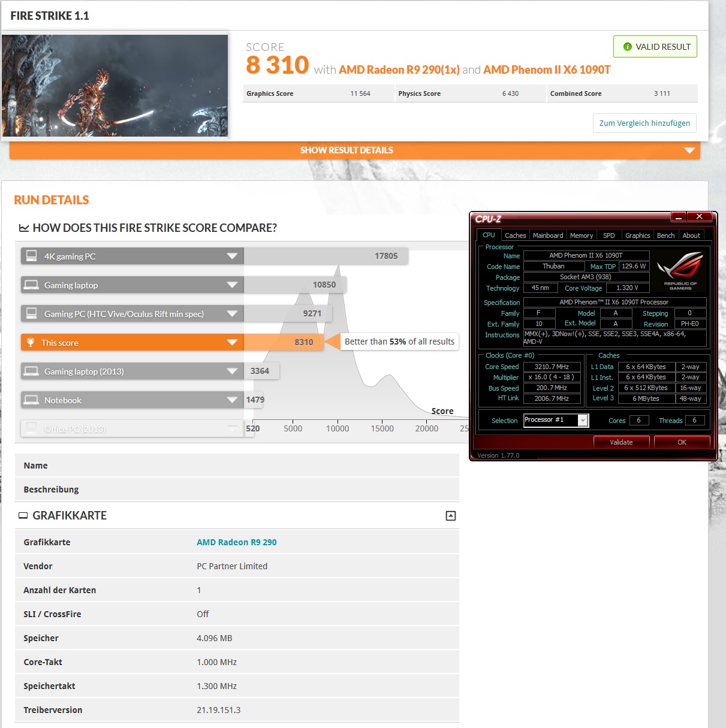Expand Gaming PC HTC Vive dropdown arrow
726x728 pixels.
[x=232, y=313]
